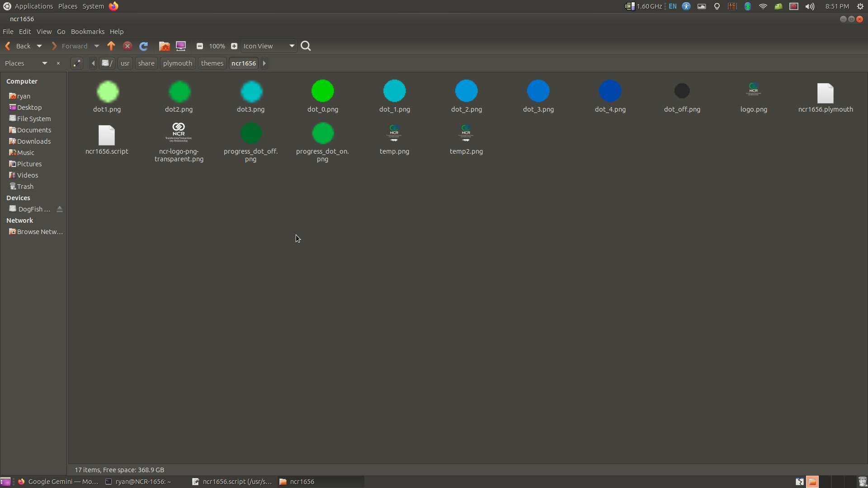
Task: Go up to parent folder icon
Action: (111, 46)
